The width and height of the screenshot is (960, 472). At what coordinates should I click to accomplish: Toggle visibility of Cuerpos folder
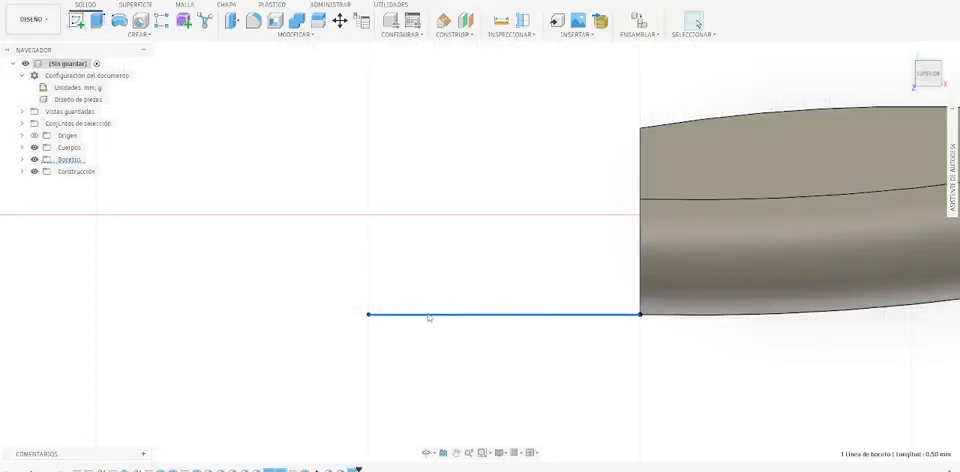34,148
